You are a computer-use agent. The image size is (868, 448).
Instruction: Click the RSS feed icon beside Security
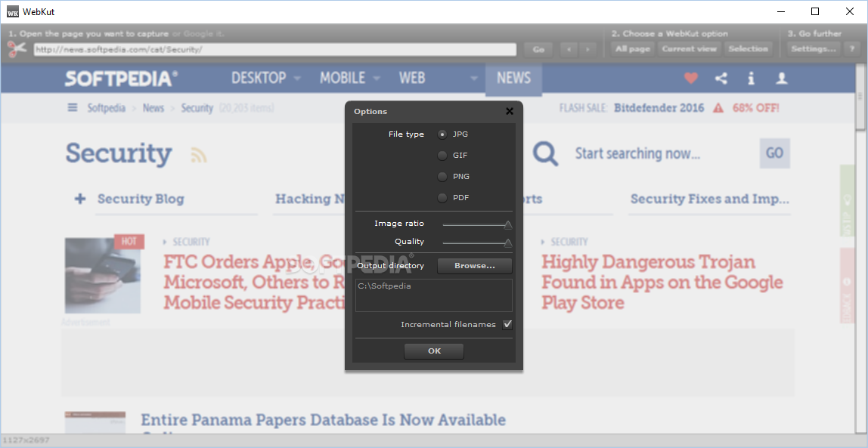199,155
